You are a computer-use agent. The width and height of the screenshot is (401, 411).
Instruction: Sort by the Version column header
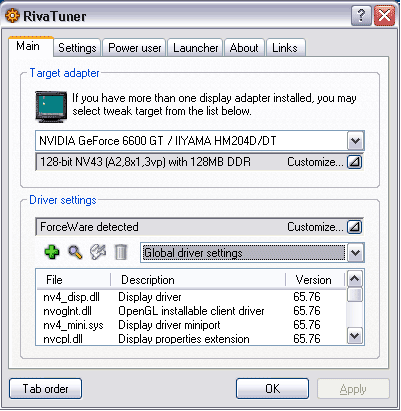[x=315, y=280]
